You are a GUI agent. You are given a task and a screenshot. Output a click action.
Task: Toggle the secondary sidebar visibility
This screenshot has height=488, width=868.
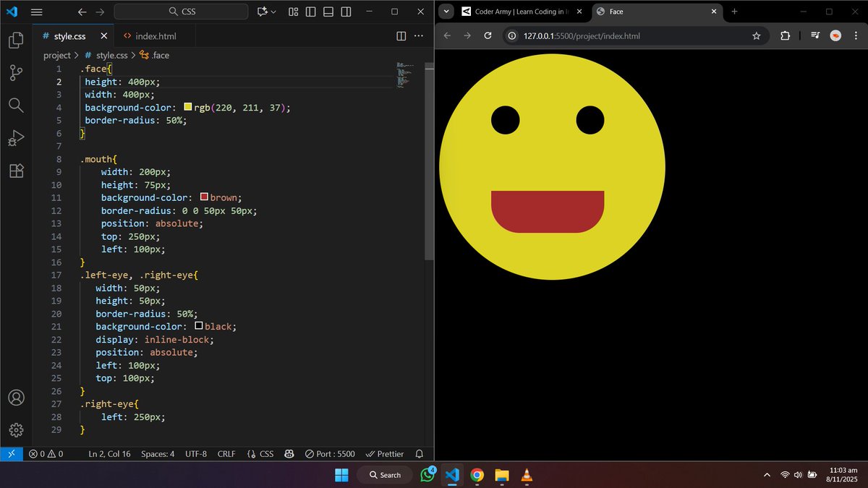point(345,12)
